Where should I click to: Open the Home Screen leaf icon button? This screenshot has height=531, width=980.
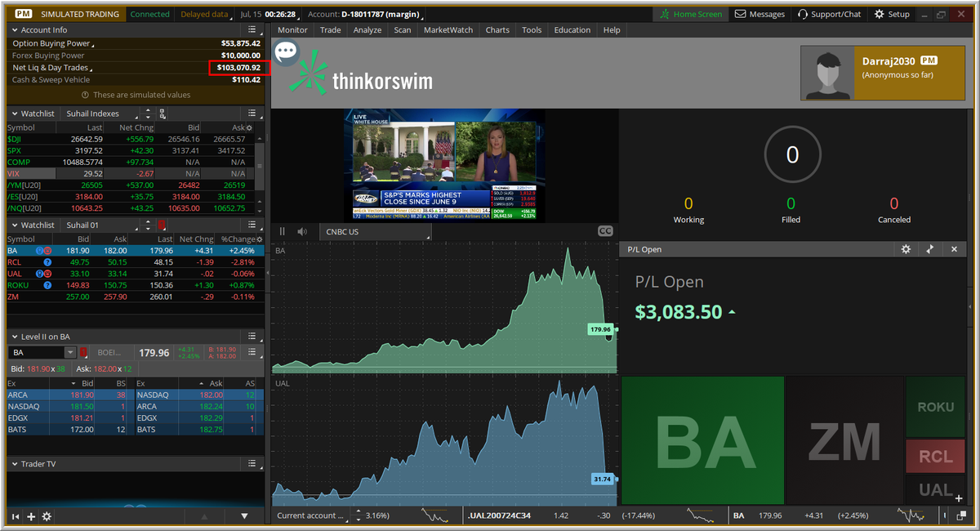691,14
